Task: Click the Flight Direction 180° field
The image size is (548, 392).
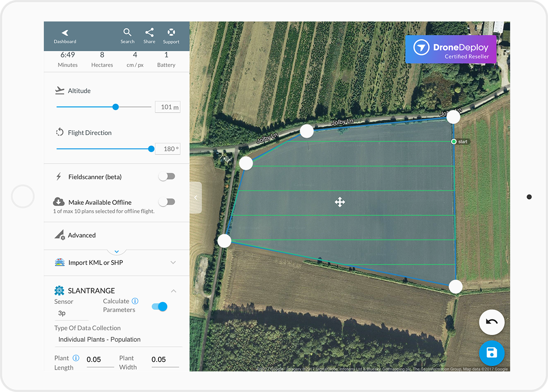Action: [168, 149]
